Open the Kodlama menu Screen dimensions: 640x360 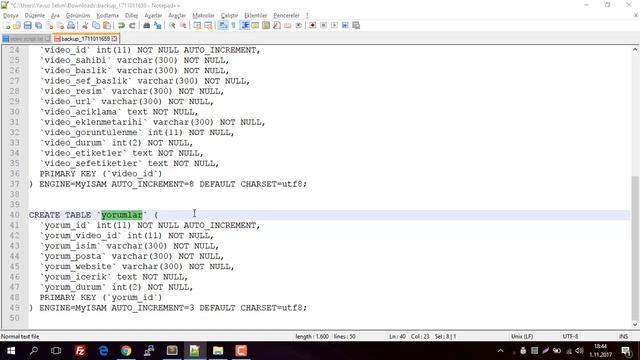[108, 16]
